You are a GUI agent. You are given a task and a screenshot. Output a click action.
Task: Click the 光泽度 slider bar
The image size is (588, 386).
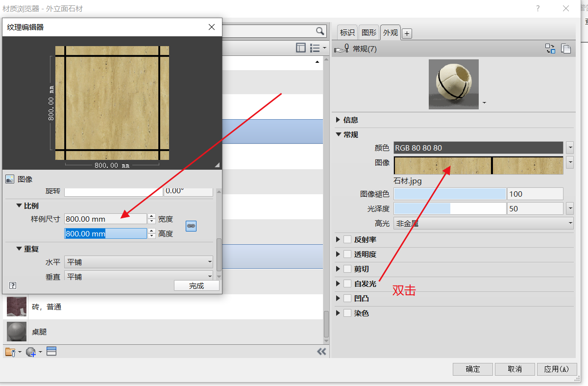[x=449, y=209]
